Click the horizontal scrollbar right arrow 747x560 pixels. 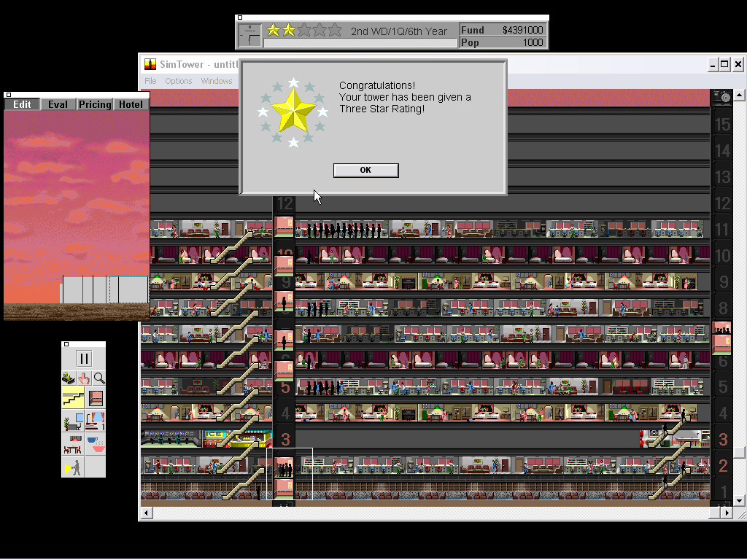click(727, 513)
